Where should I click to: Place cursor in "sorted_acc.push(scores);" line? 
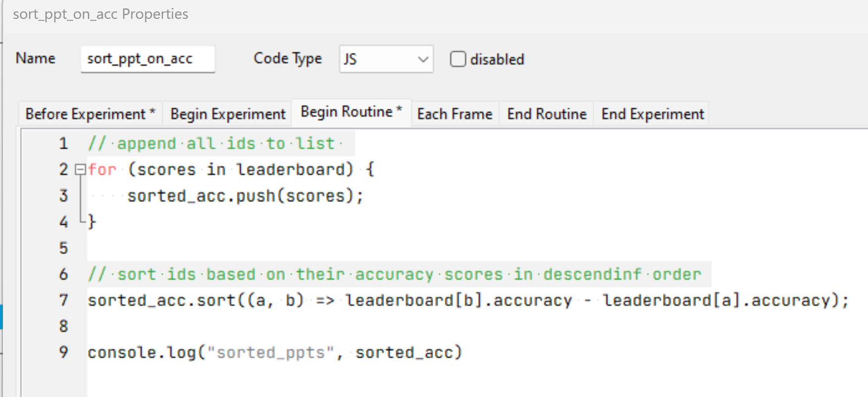[x=245, y=196]
